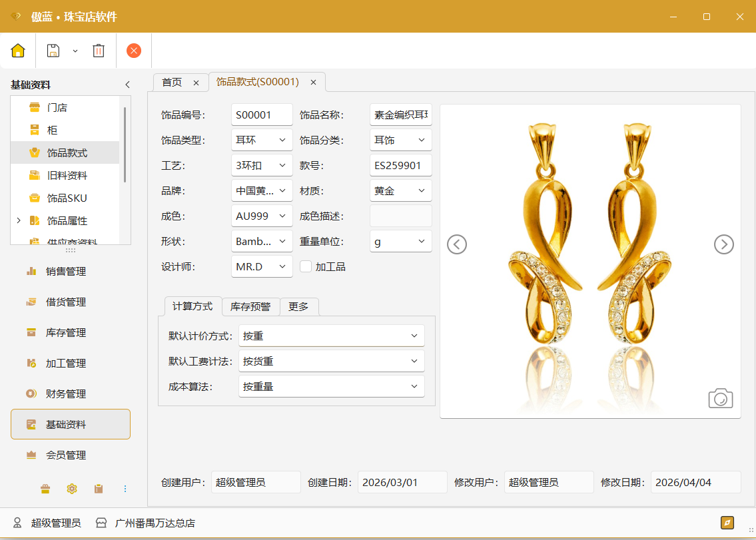Select 饰品款式 tree item
This screenshot has height=540, width=756.
point(65,153)
